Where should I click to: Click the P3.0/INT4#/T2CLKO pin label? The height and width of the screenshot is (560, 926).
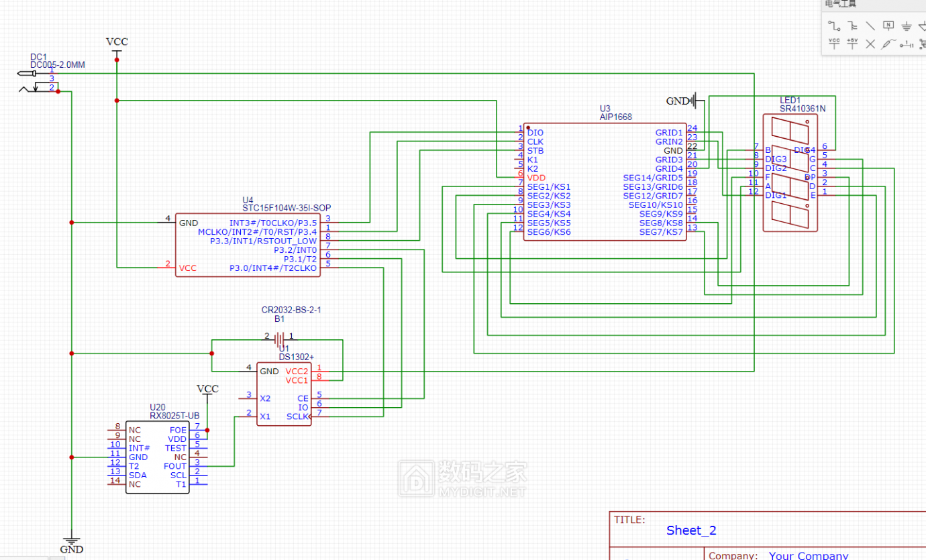click(x=273, y=268)
